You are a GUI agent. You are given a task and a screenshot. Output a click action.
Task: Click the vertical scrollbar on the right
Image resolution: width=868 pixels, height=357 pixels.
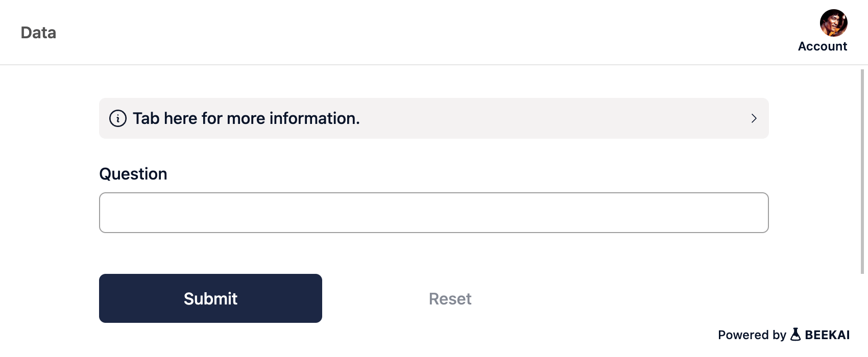click(862, 172)
